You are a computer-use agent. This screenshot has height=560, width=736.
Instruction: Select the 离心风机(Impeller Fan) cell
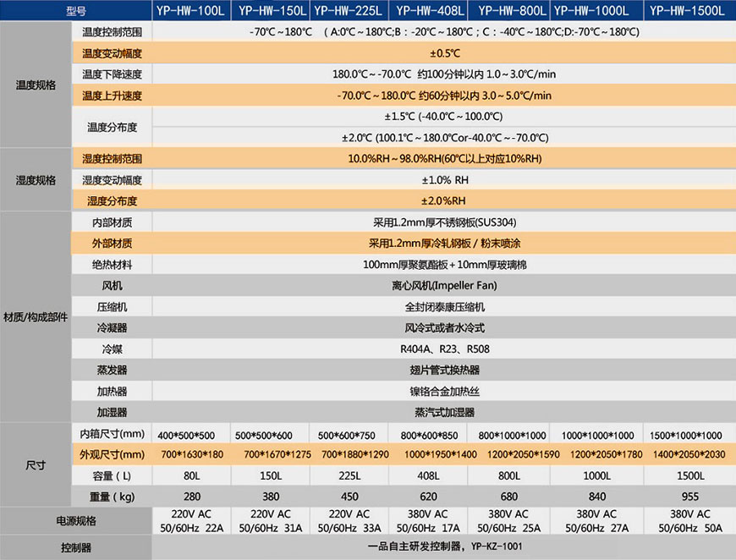[444, 286]
